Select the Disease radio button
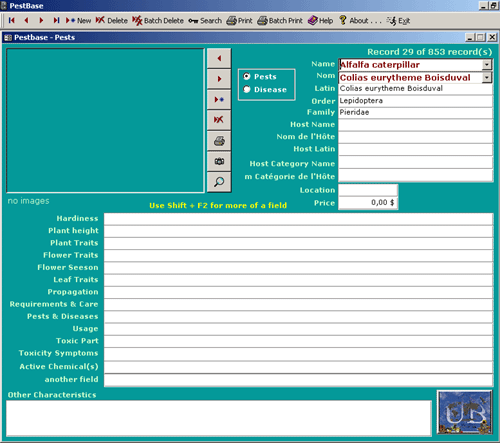The image size is (500, 443). pyautogui.click(x=247, y=89)
